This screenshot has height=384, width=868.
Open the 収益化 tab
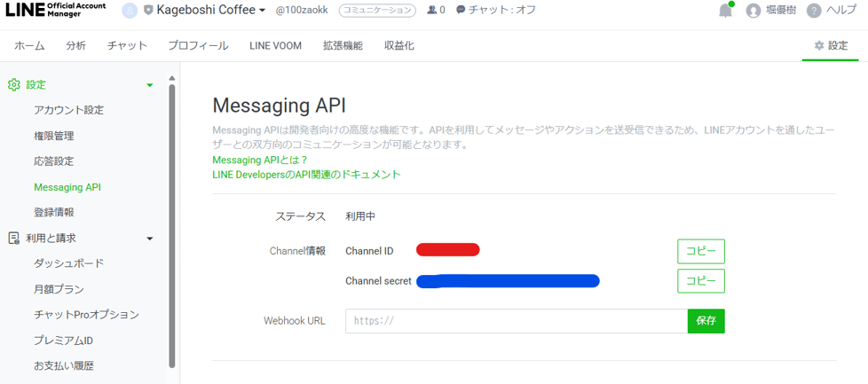point(399,46)
